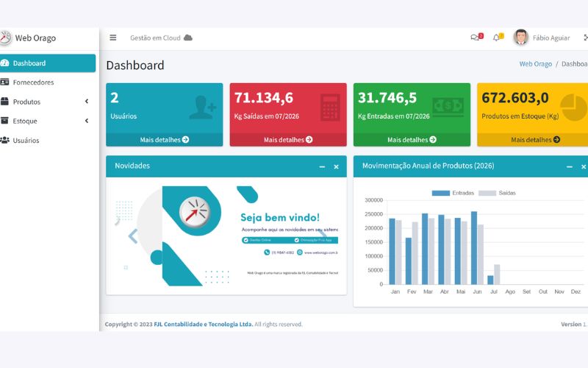Click the pie chart icon on the Estoque card

tap(573, 107)
